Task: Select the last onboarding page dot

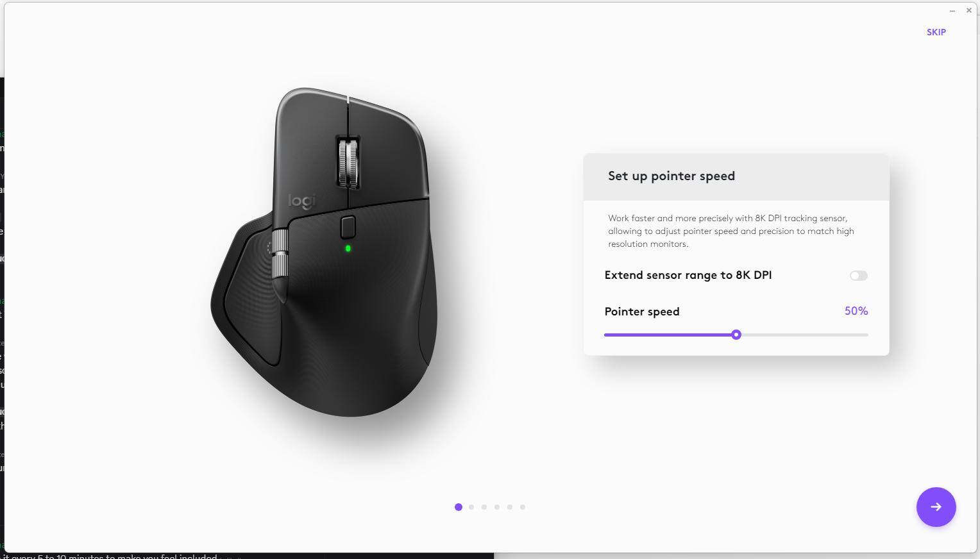Action: [x=523, y=507]
